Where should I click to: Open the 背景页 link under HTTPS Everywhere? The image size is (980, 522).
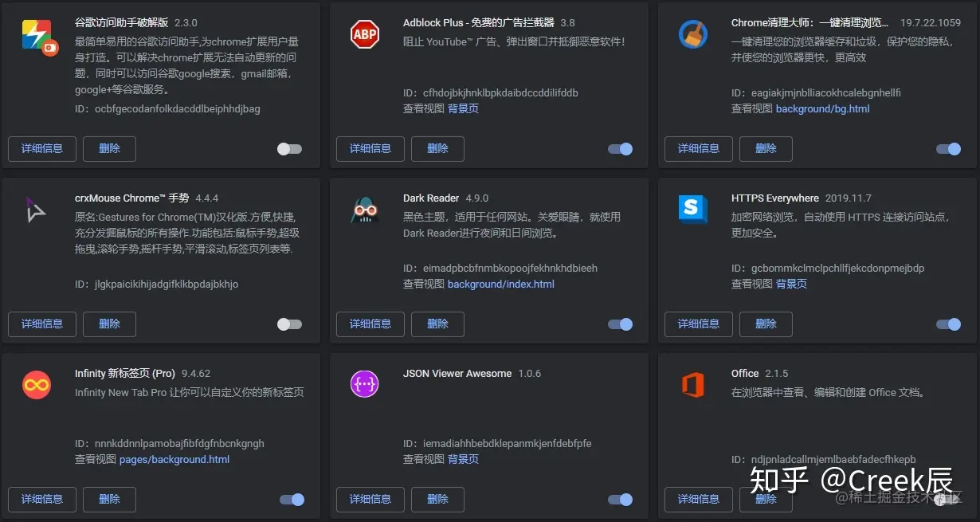click(x=792, y=284)
